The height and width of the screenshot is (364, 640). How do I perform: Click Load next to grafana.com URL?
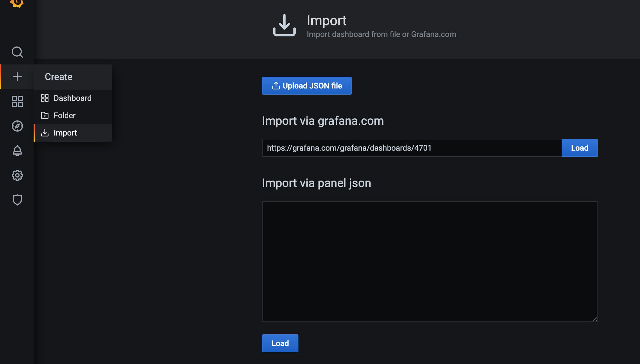(x=580, y=148)
